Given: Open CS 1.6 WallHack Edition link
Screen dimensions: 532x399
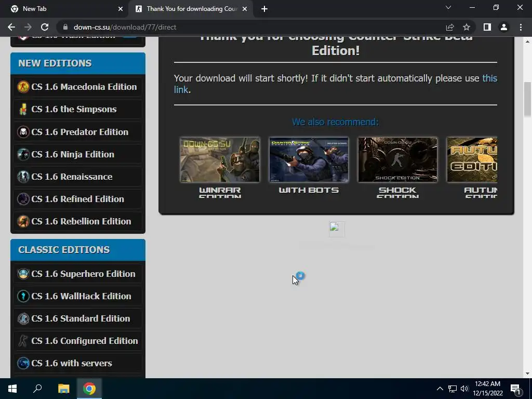Looking at the screenshot, I should click(x=81, y=296).
